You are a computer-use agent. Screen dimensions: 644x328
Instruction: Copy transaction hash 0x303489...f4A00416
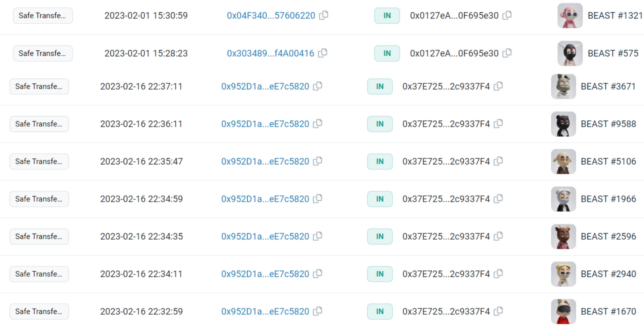(323, 53)
